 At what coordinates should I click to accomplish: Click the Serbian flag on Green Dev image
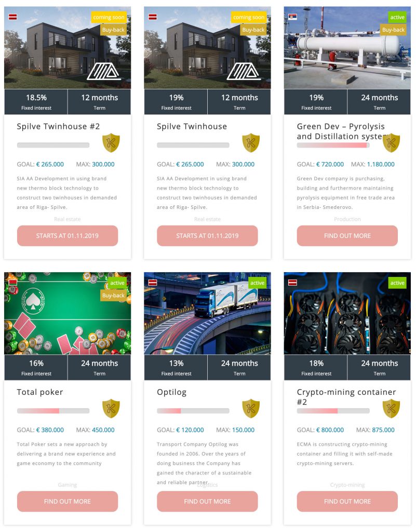292,17
